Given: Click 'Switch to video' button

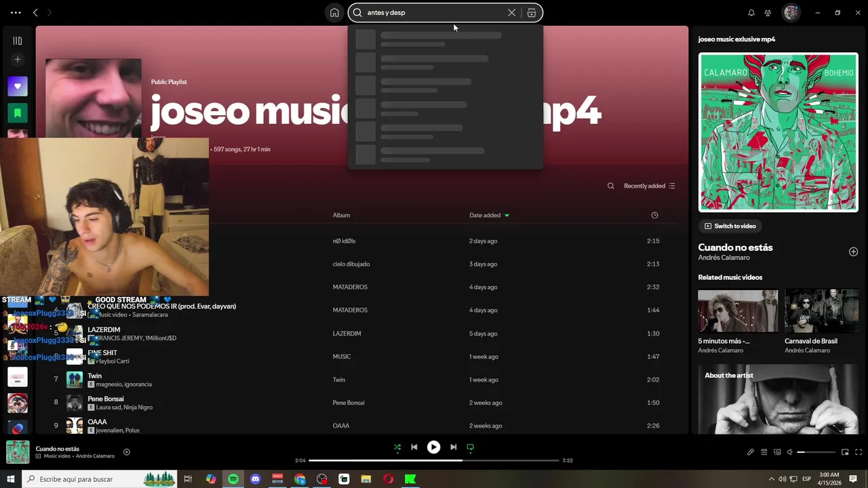Looking at the screenshot, I should point(730,226).
